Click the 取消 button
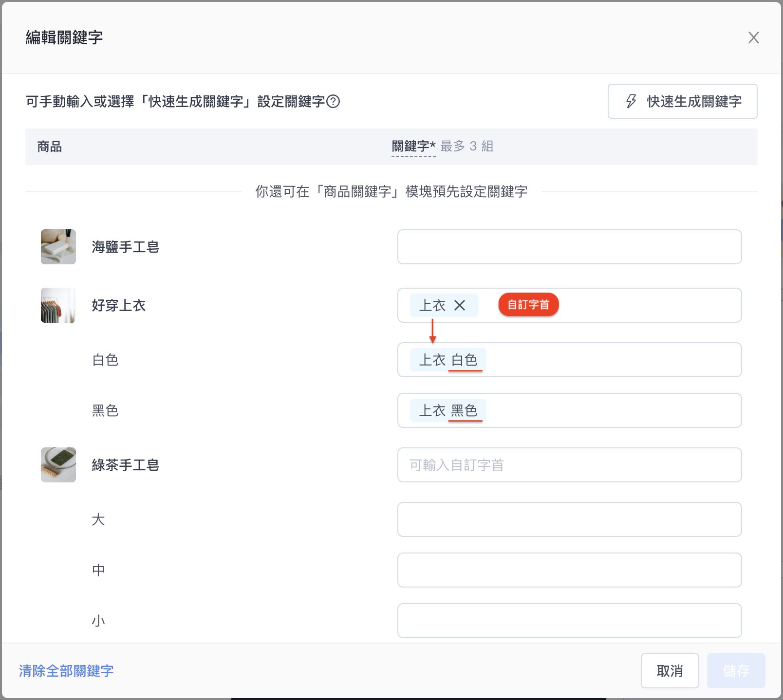 click(670, 671)
